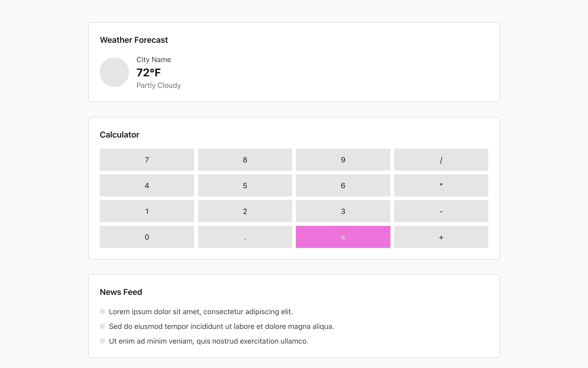Click the number 4 key
This screenshot has height=368, width=588.
click(147, 185)
